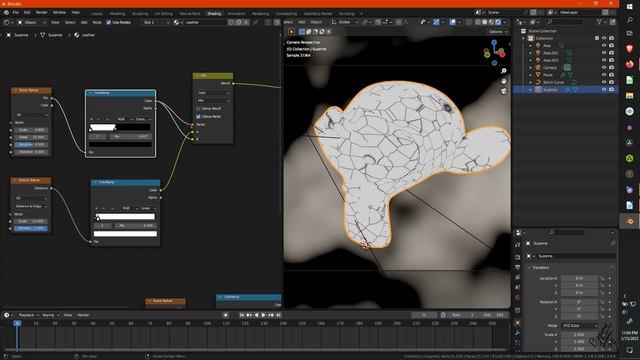Select material preview shading mode icon
The image size is (640, 360).
491,22
